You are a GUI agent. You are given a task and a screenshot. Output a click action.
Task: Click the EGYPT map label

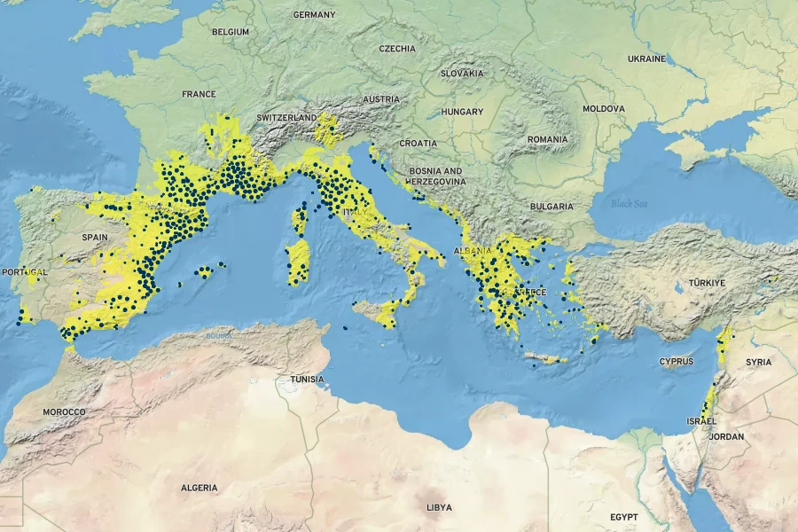click(624, 516)
